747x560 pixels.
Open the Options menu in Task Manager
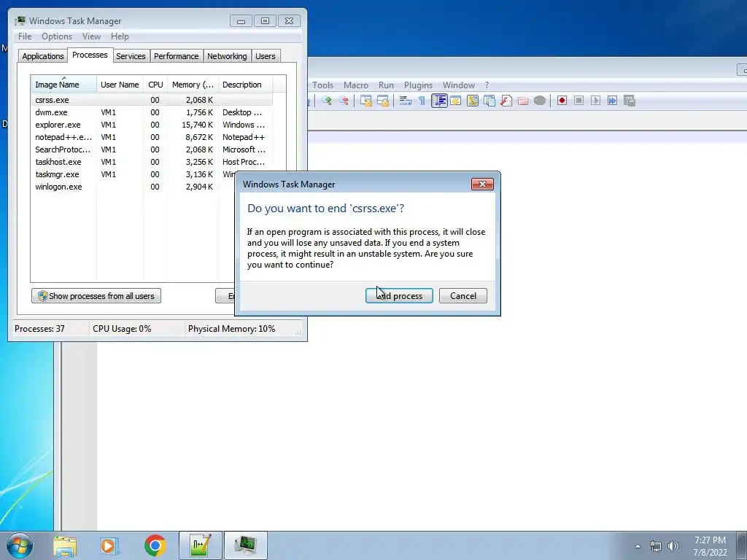[57, 36]
